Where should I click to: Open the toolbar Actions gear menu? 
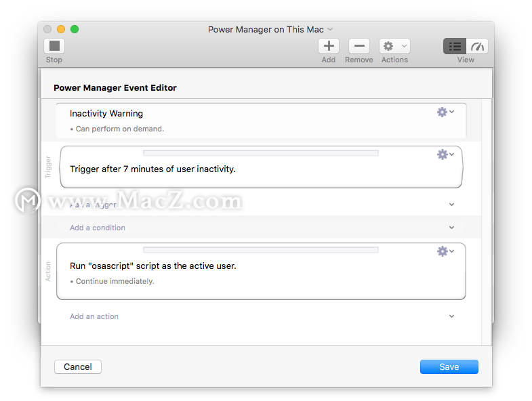(x=394, y=46)
